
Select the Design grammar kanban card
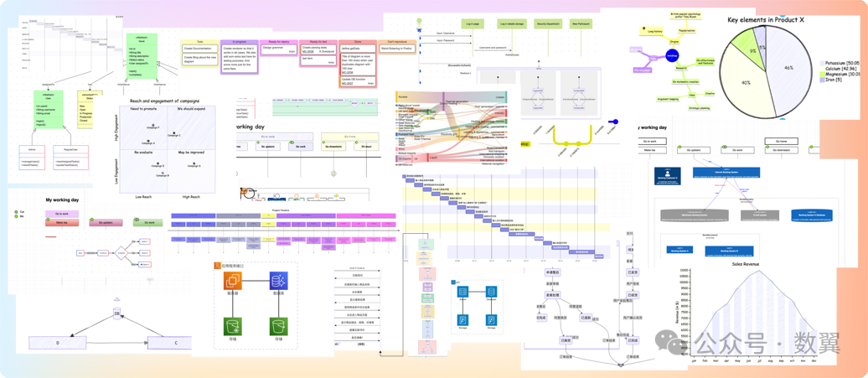coord(279,48)
